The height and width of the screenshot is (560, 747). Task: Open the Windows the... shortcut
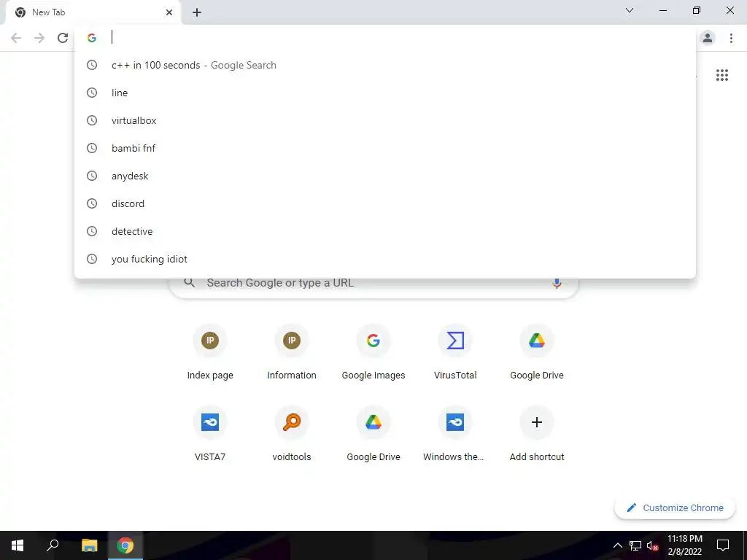[x=455, y=435]
